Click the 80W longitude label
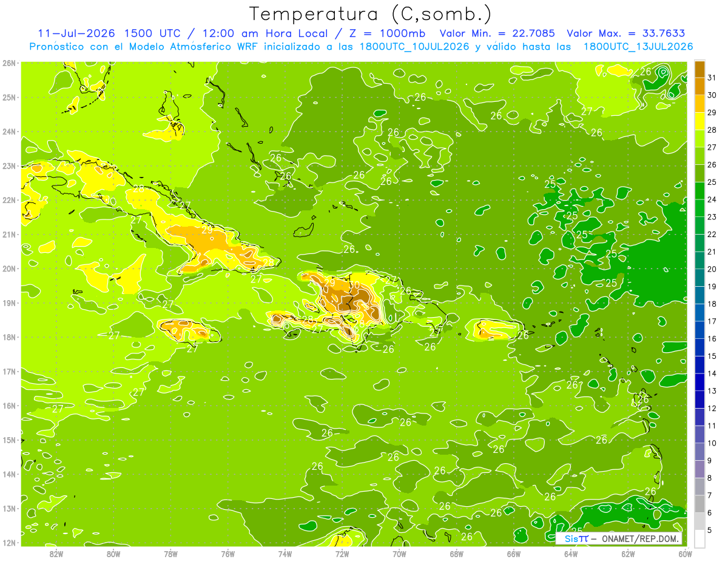 tap(113, 554)
